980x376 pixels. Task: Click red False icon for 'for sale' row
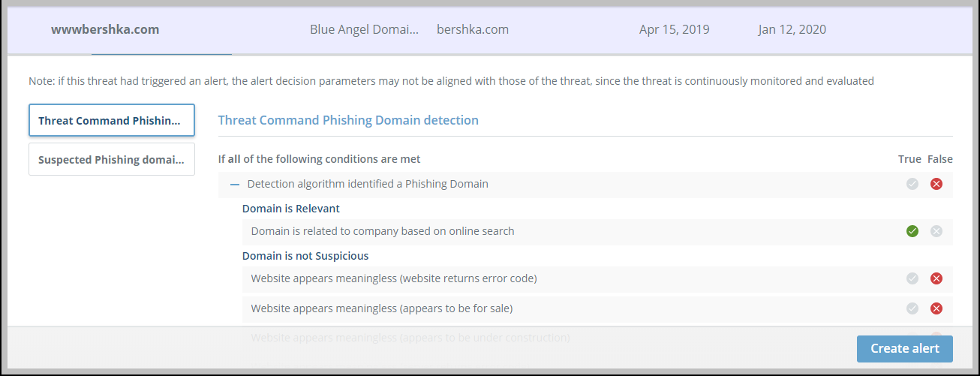(x=936, y=308)
